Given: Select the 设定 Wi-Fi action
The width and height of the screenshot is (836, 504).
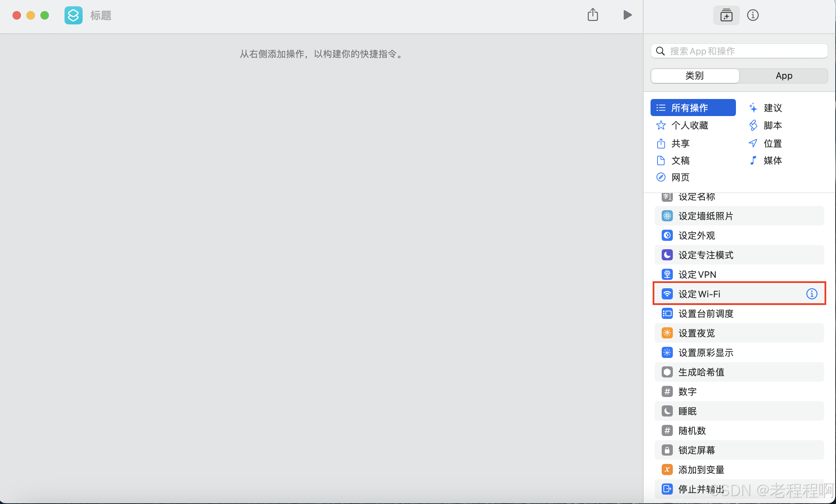Looking at the screenshot, I should tap(699, 294).
